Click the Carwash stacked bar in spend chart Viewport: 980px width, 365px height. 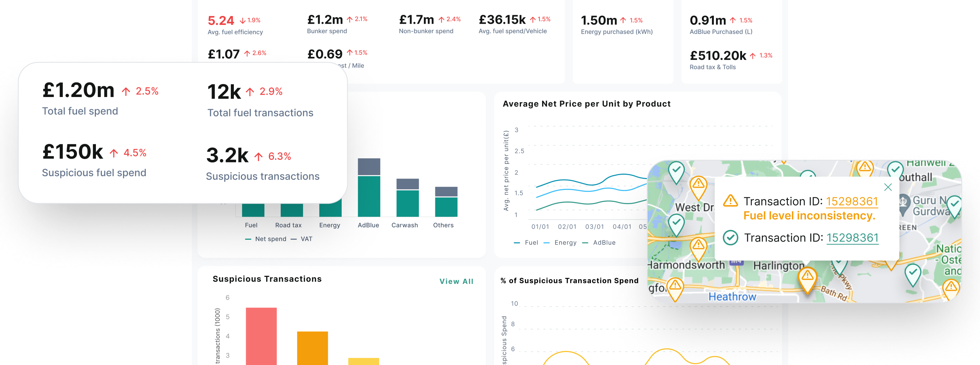click(407, 198)
